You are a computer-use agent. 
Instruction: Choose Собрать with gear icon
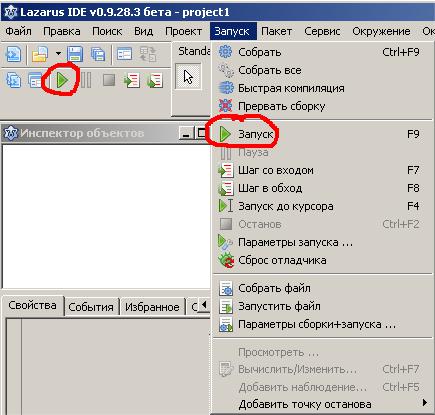tap(323, 52)
